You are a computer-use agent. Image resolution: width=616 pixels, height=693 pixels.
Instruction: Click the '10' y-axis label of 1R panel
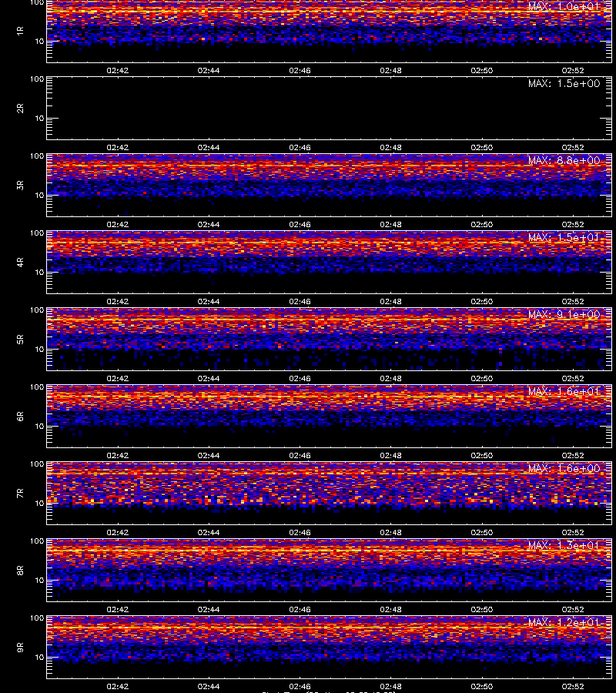click(39, 41)
